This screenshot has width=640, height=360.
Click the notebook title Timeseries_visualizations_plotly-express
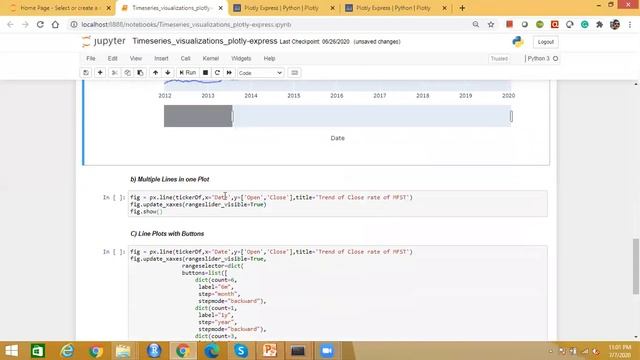[x=204, y=41]
